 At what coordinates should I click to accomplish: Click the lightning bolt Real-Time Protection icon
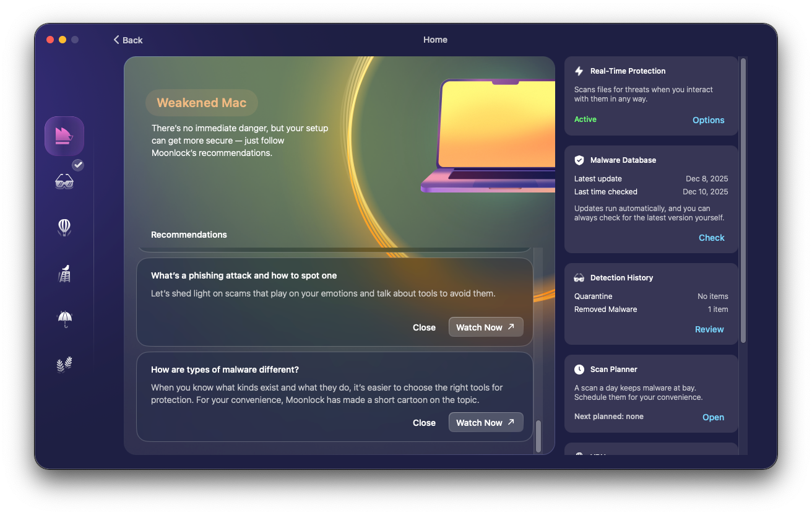point(579,71)
